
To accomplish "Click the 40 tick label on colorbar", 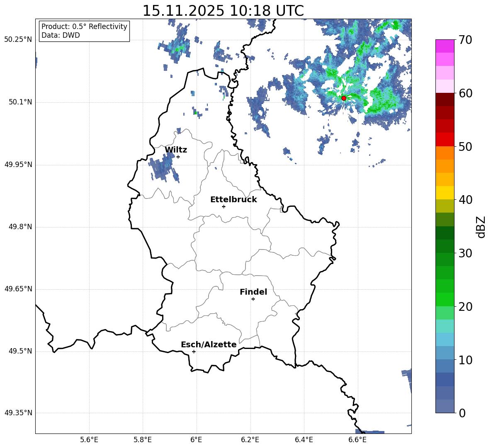I will (465, 200).
